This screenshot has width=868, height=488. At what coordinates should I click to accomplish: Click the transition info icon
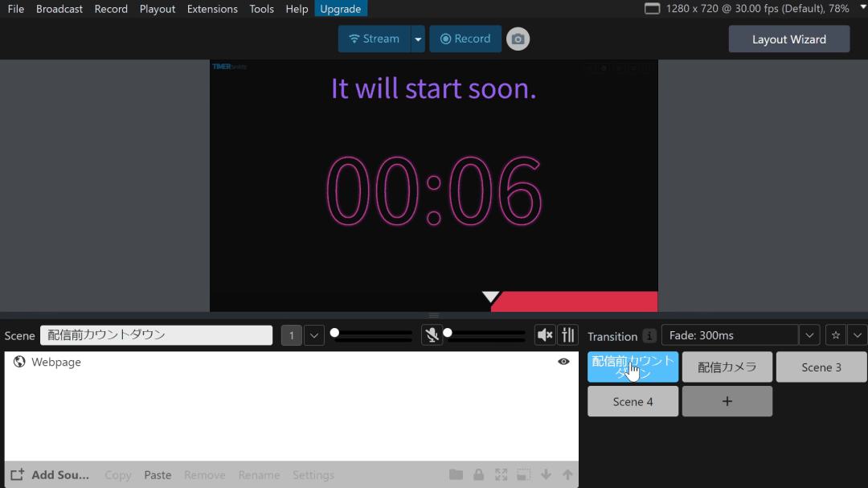click(x=649, y=336)
